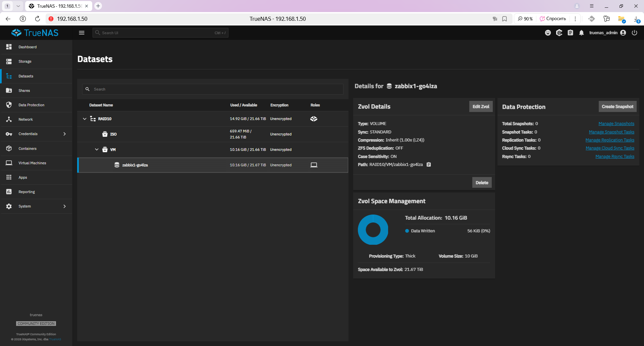Screen dimensions: 644x346
Task: Click the TrueNAS link in footer
Action: tap(55, 339)
